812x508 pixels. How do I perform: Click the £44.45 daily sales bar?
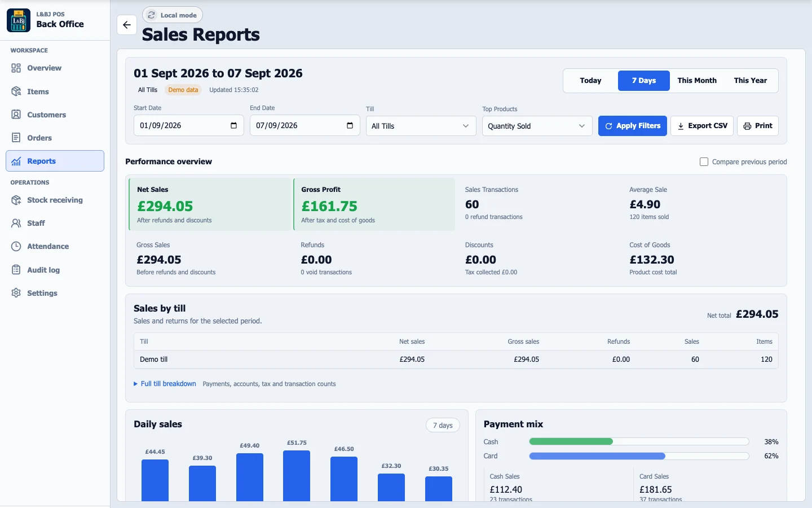[x=155, y=480]
